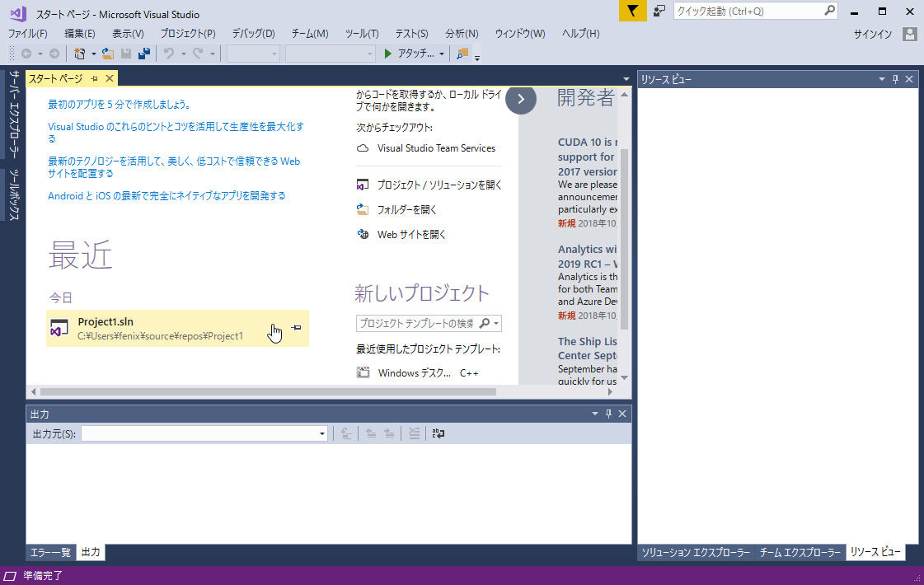
Task: Click Visual Studio Team Services checkout link
Action: click(x=436, y=148)
